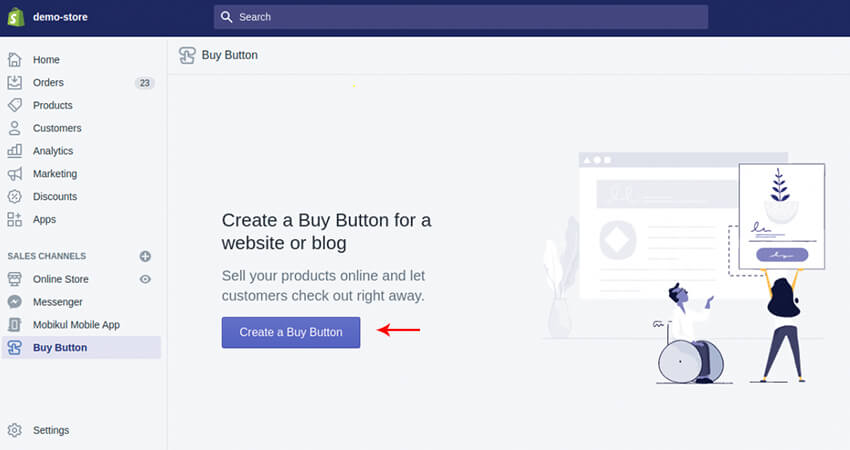Viewport: 850px width, 450px height.
Task: View Online Store via eye icon
Action: point(145,279)
